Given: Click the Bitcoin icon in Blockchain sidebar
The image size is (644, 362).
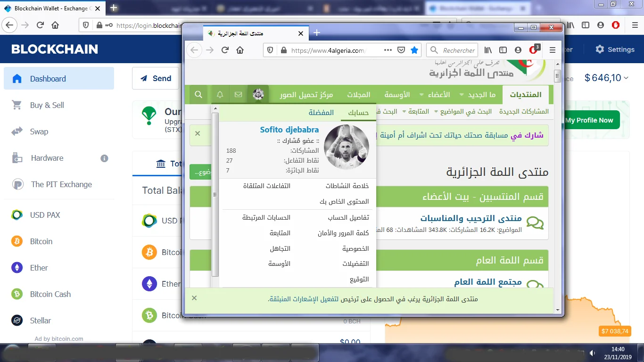Looking at the screenshot, I should (x=17, y=241).
